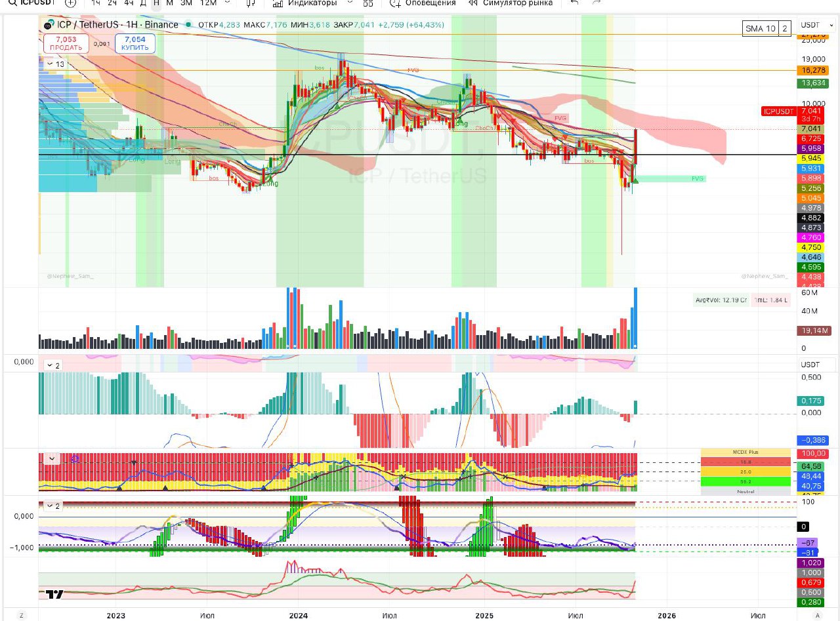Select the 3M timeframe
This screenshot has width=840, height=621.
tap(186, 3)
